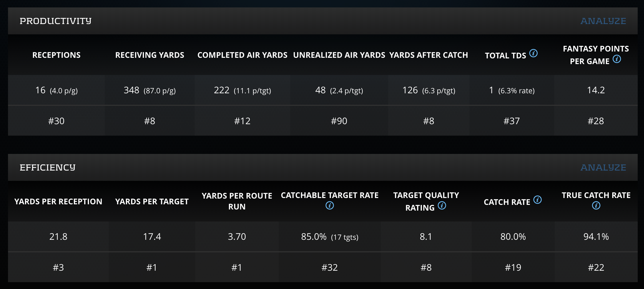Select the Yards Per Target header
This screenshot has height=289, width=644.
[152, 201]
